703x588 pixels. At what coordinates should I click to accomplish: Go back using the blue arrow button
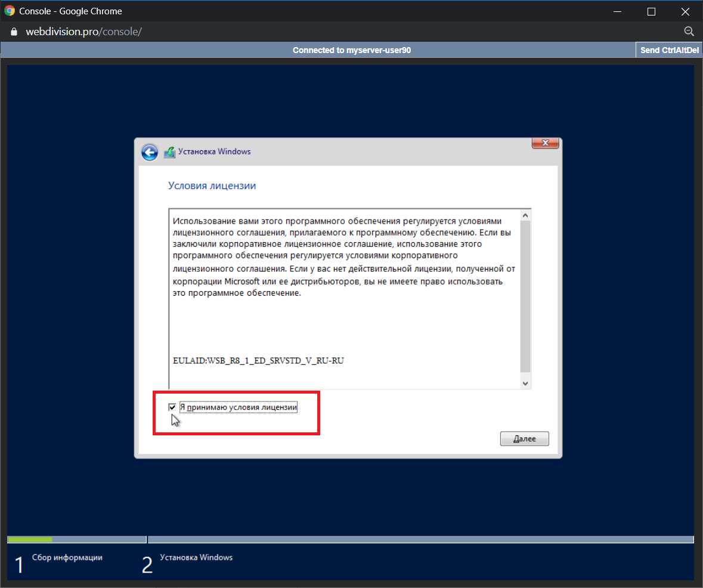[x=149, y=152]
